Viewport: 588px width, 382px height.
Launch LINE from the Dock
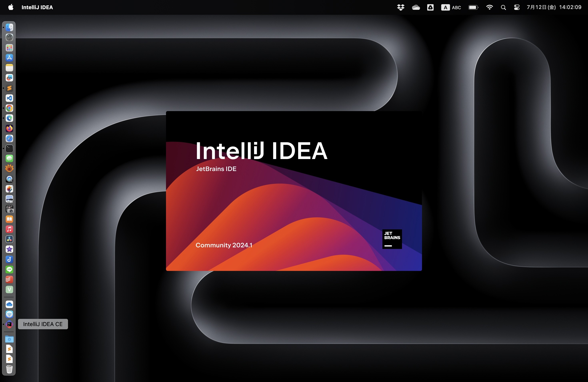9,270
